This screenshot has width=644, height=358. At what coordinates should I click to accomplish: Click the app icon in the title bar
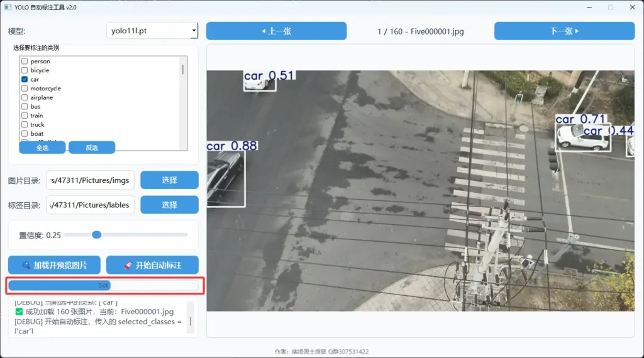pyautogui.click(x=7, y=7)
